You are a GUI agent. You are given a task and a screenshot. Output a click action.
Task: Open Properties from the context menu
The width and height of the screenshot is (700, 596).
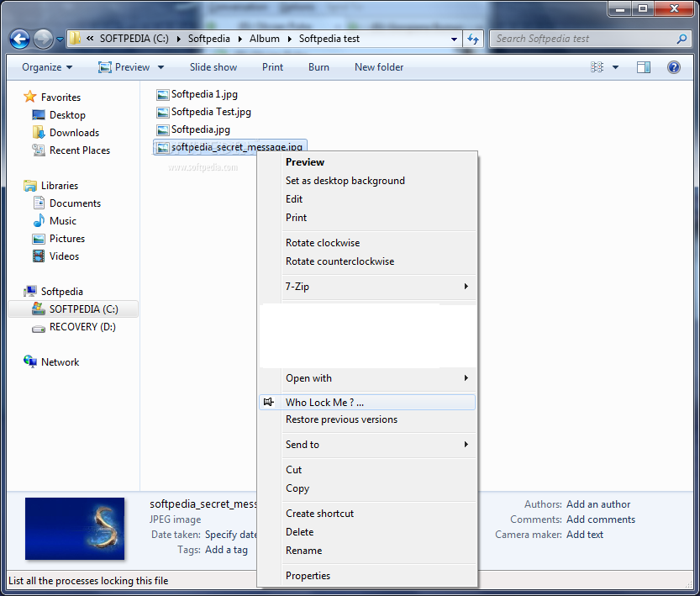(x=308, y=576)
